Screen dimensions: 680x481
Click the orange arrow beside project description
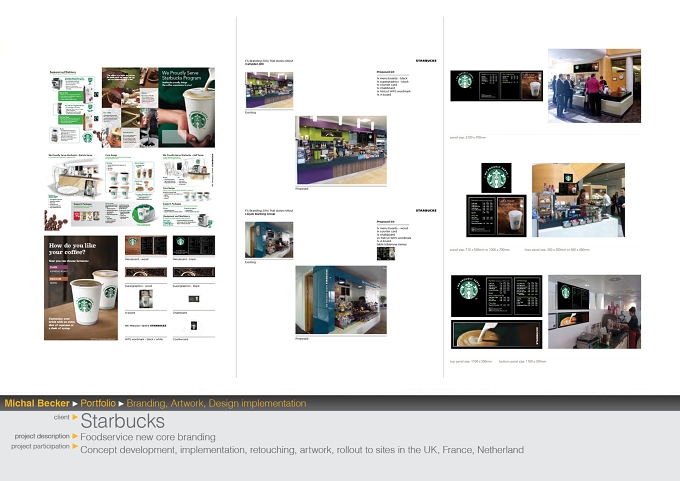(75, 436)
